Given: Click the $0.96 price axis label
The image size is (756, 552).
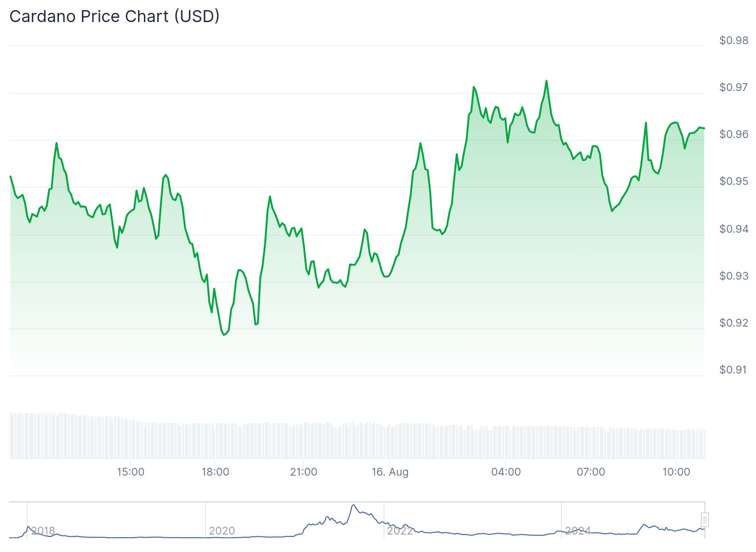Looking at the screenshot, I should (x=734, y=134).
